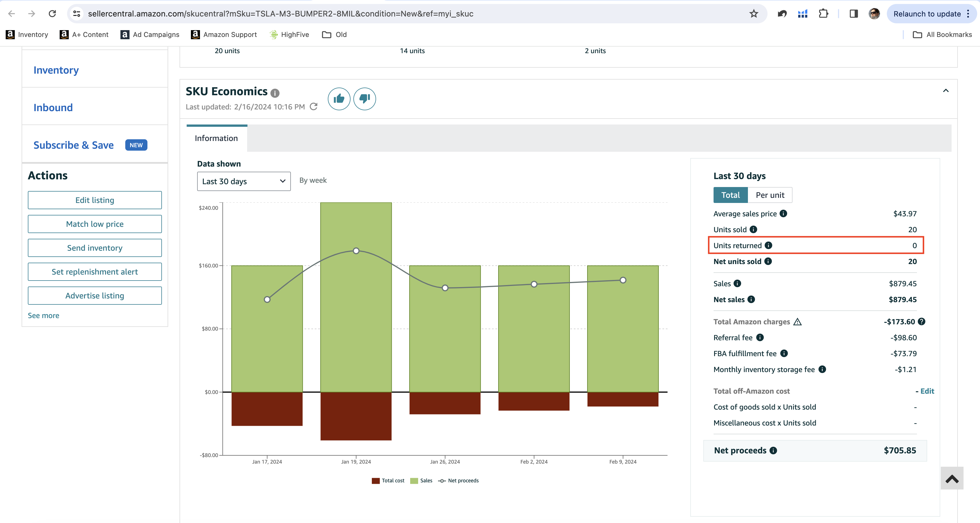
Task: Open Chrome three-dot menu
Action: 968,14
